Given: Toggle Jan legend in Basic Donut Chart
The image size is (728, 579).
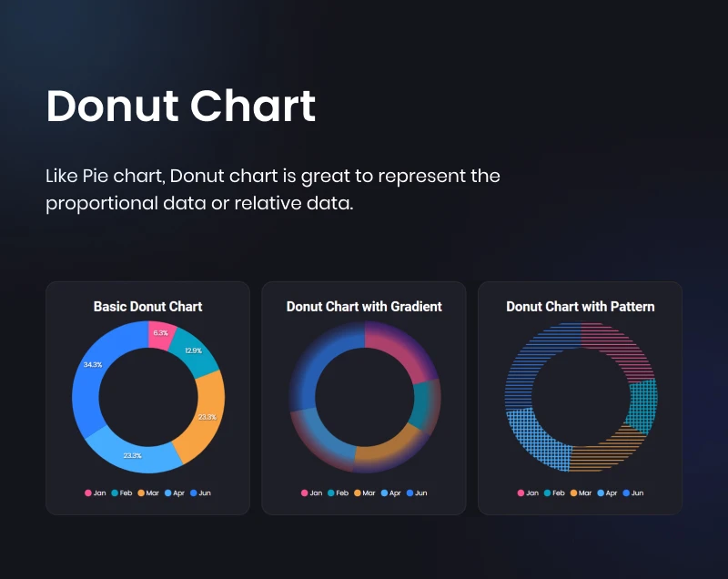Looking at the screenshot, I should point(96,493).
